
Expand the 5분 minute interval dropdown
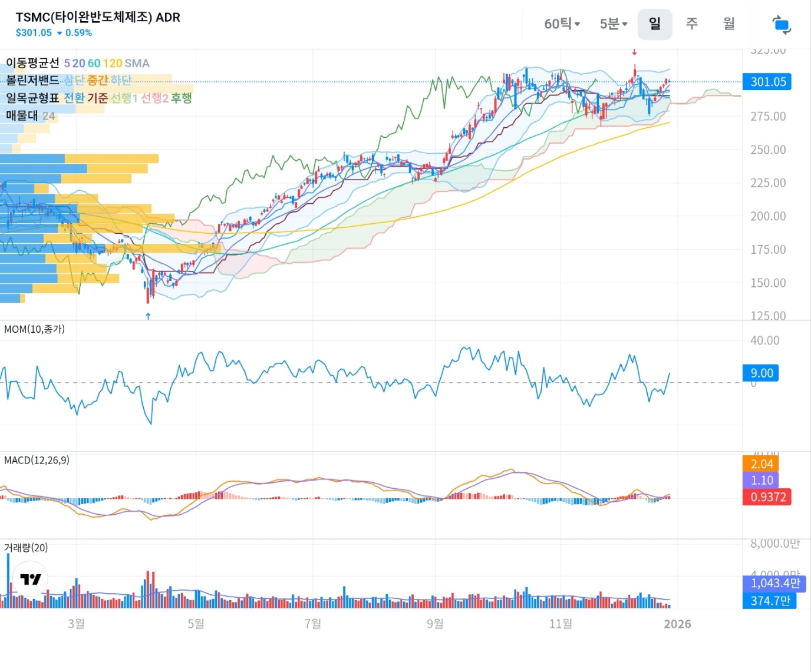(613, 24)
